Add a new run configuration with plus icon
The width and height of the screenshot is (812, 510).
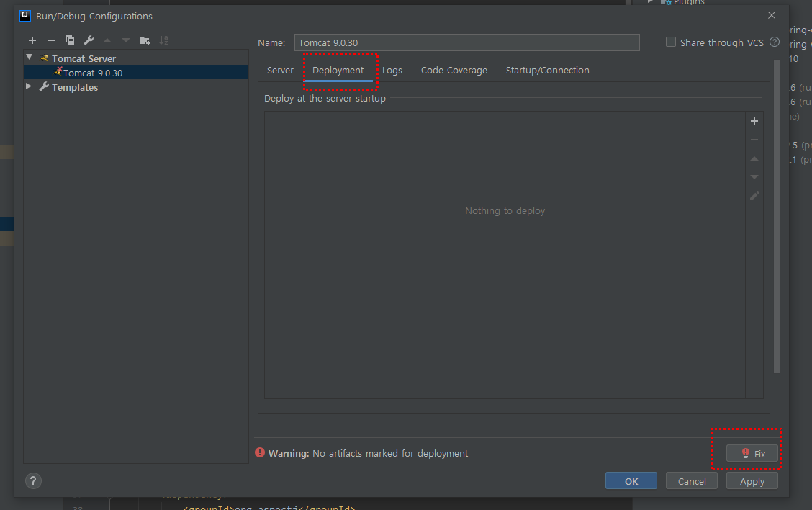[x=32, y=40]
